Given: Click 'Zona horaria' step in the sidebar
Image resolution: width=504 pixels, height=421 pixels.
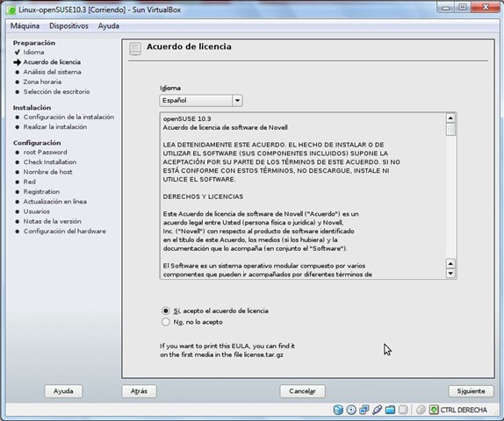Looking at the screenshot, I should (x=42, y=82).
